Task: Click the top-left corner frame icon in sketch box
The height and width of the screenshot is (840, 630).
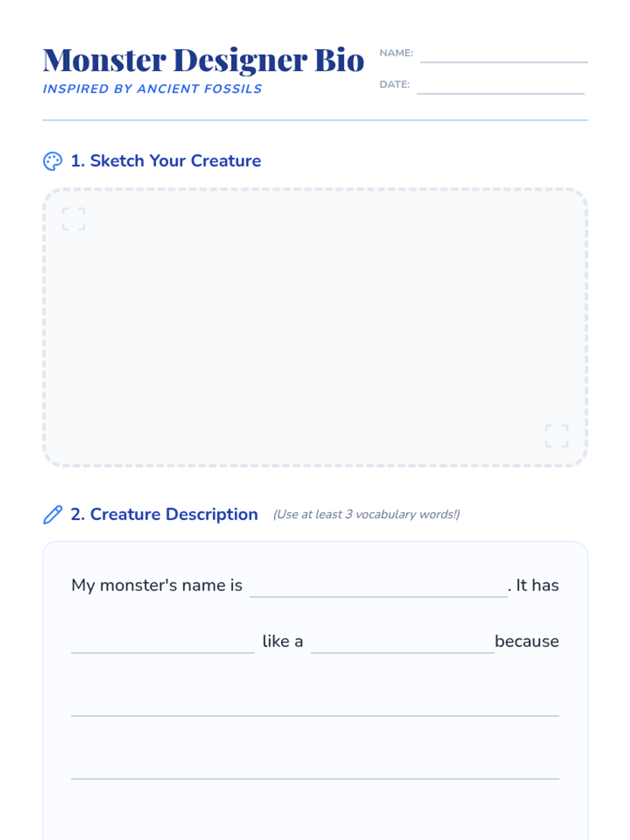Action: click(73, 219)
